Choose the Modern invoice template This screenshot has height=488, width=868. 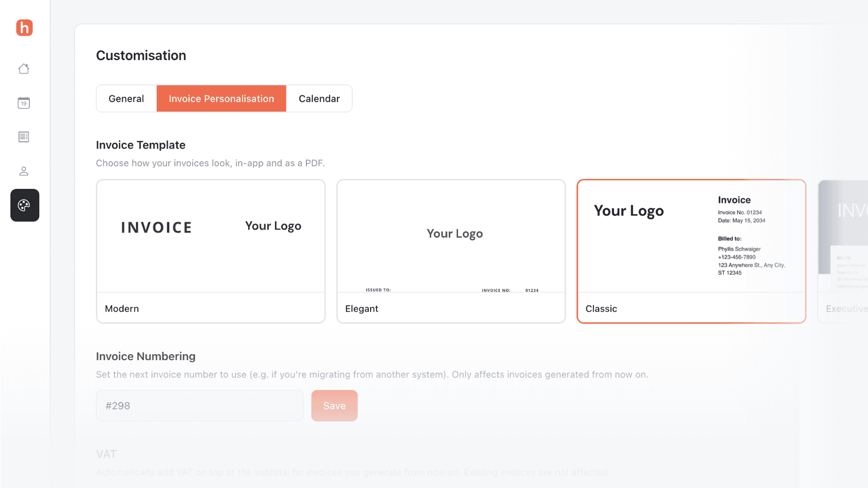point(211,251)
